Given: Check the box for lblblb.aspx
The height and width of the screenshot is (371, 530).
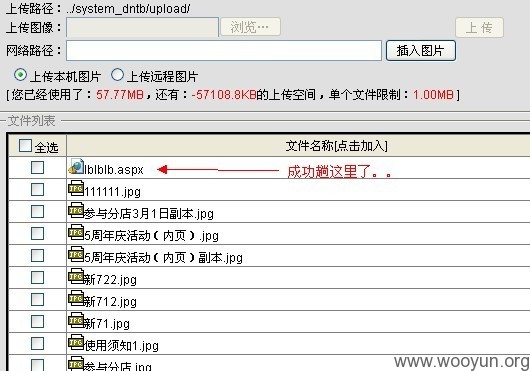Looking at the screenshot, I should [x=37, y=167].
